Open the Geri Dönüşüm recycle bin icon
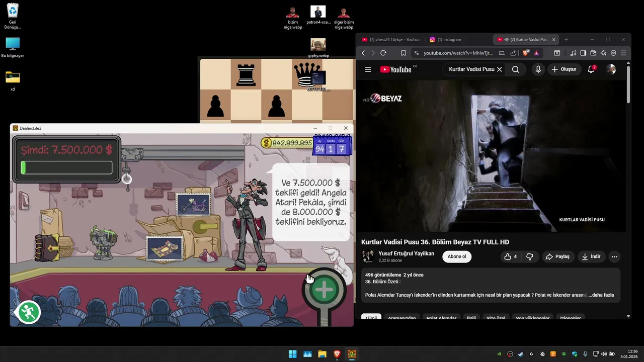644x362 pixels. pos(13,16)
